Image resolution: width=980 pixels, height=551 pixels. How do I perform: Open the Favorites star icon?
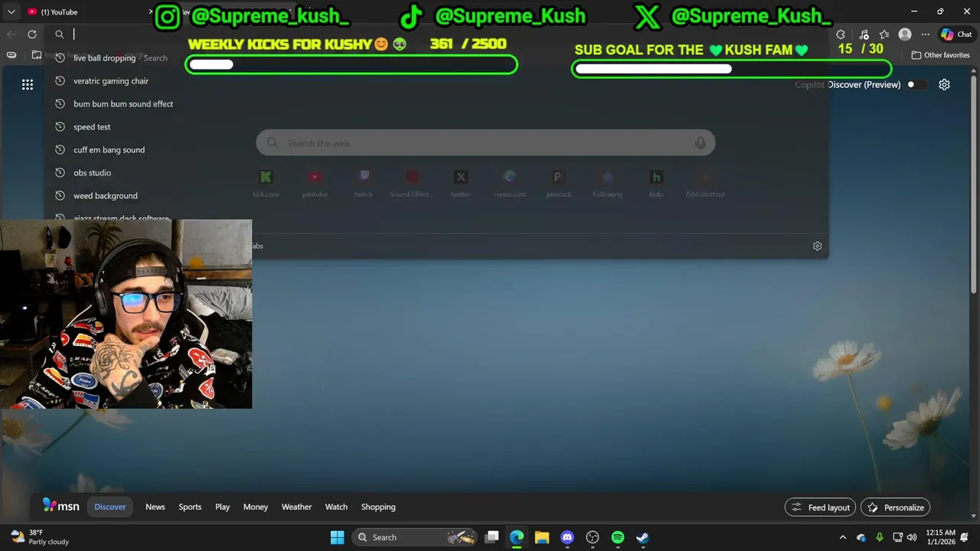(x=884, y=34)
